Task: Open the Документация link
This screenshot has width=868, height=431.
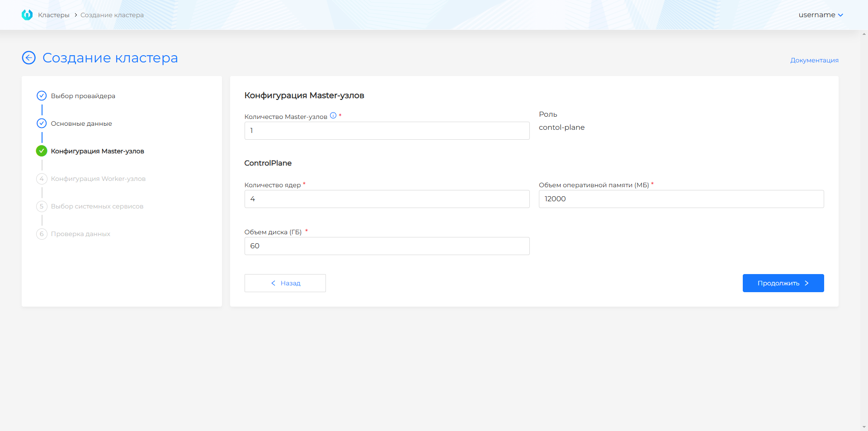Action: [814, 60]
